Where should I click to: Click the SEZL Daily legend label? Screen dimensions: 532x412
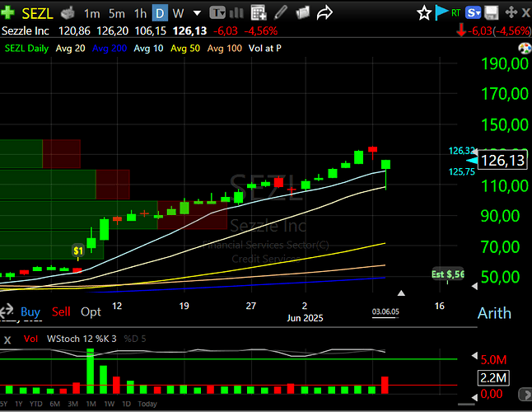(x=26, y=49)
